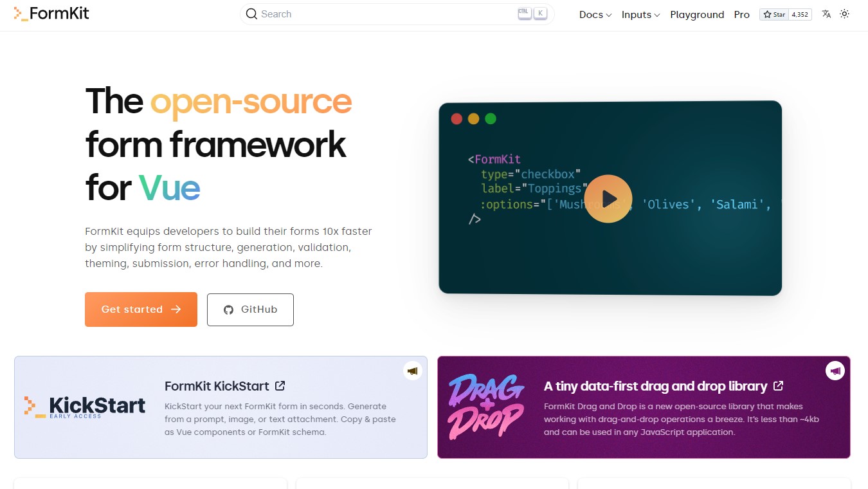Viewport: 868px width, 489px height.
Task: Click external link icon beside drag and drop title
Action: 779,386
